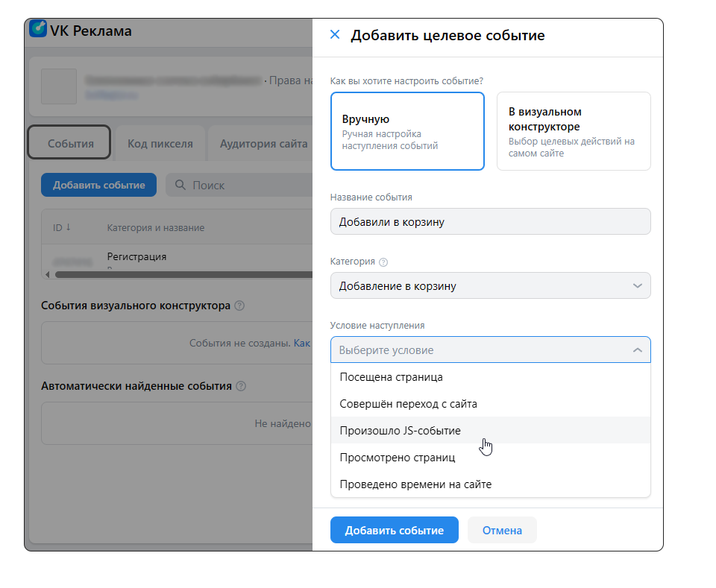Click the Отмена button

coord(501,530)
